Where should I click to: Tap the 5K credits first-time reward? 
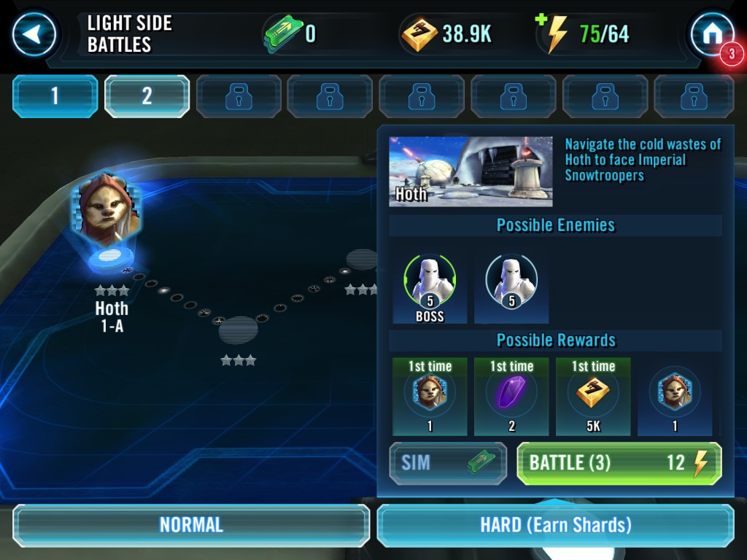[x=593, y=396]
